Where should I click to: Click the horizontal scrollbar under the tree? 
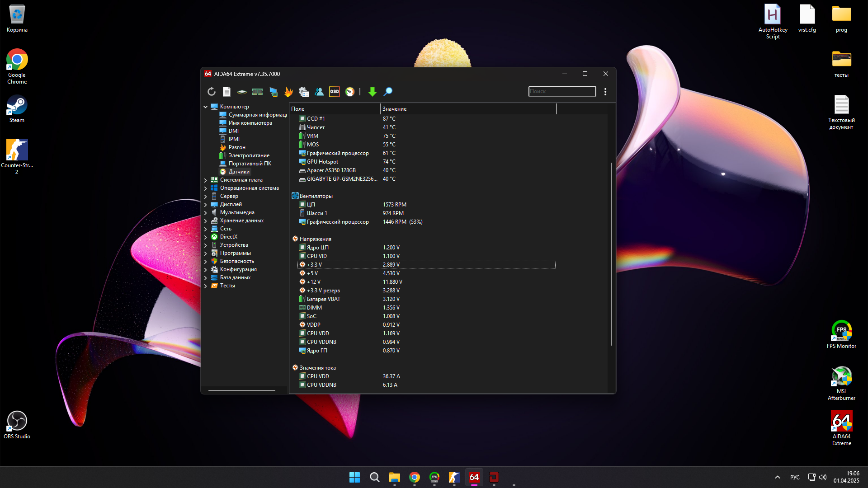[241, 390]
